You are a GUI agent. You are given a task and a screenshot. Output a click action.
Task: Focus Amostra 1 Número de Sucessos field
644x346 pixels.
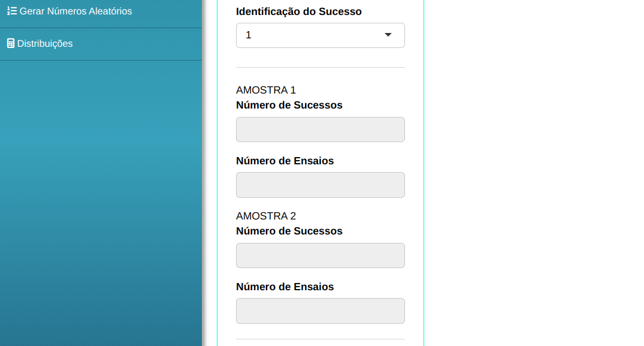(x=320, y=130)
